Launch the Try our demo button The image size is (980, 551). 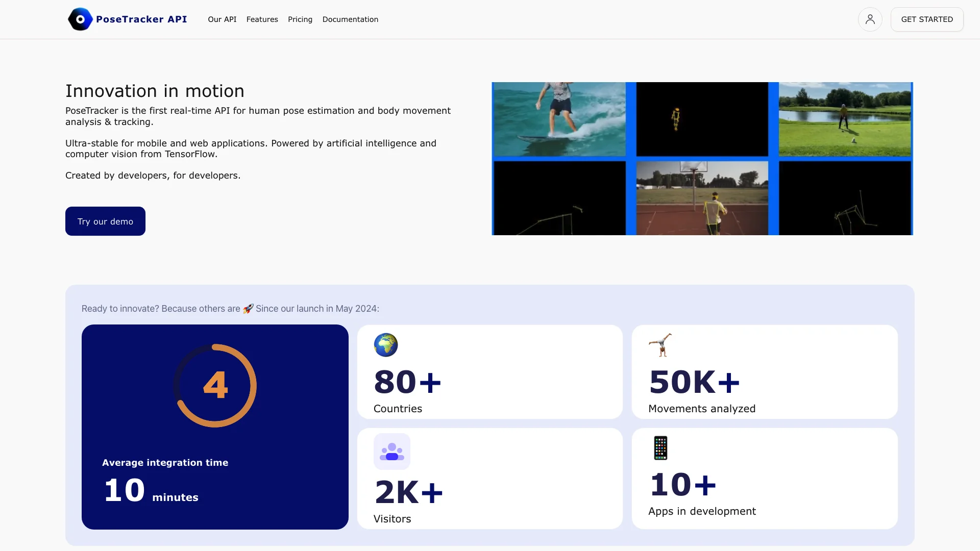click(x=105, y=221)
